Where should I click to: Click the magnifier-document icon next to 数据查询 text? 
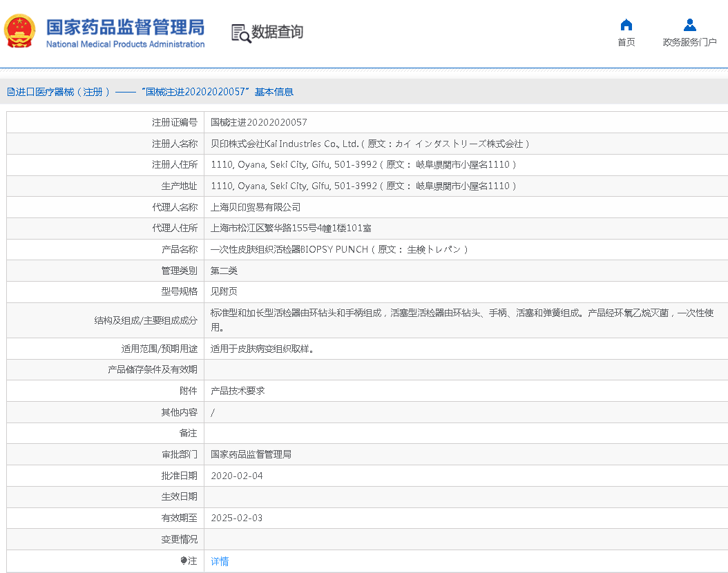[x=240, y=32]
